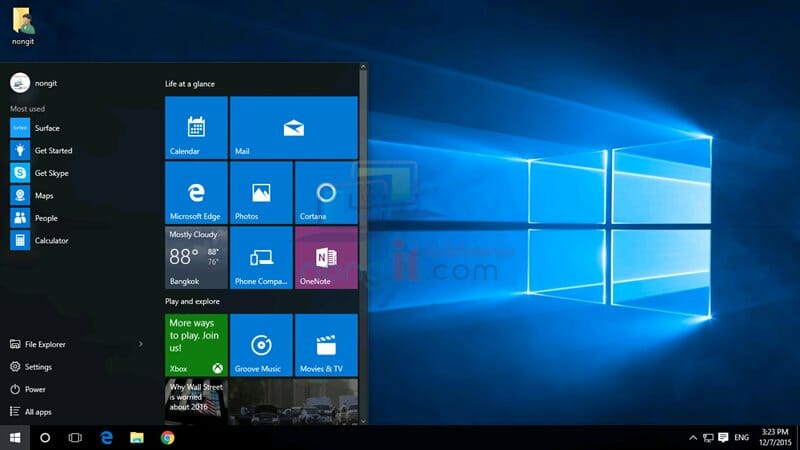Click the Windows Start button
Viewport: 800px width, 450px height.
pyautogui.click(x=15, y=438)
